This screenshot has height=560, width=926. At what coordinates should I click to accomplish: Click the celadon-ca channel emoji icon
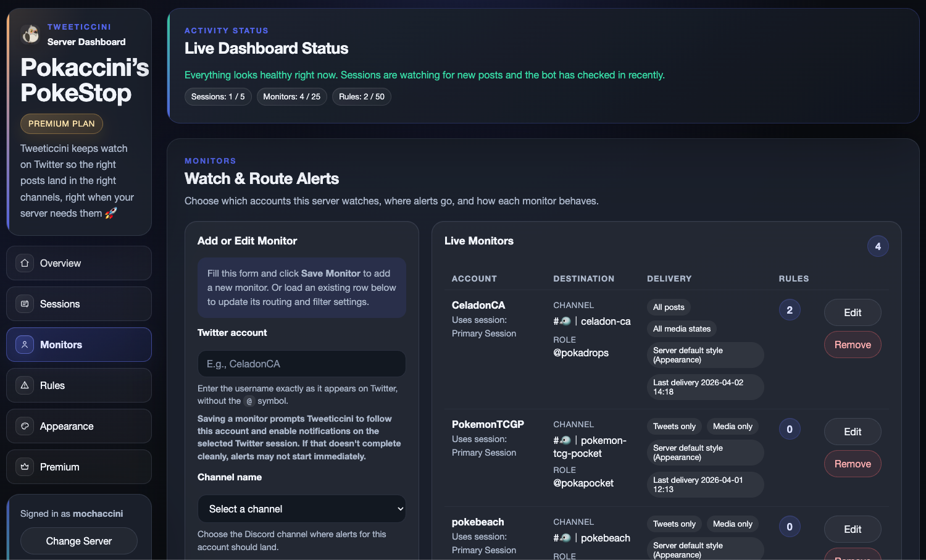tap(565, 321)
